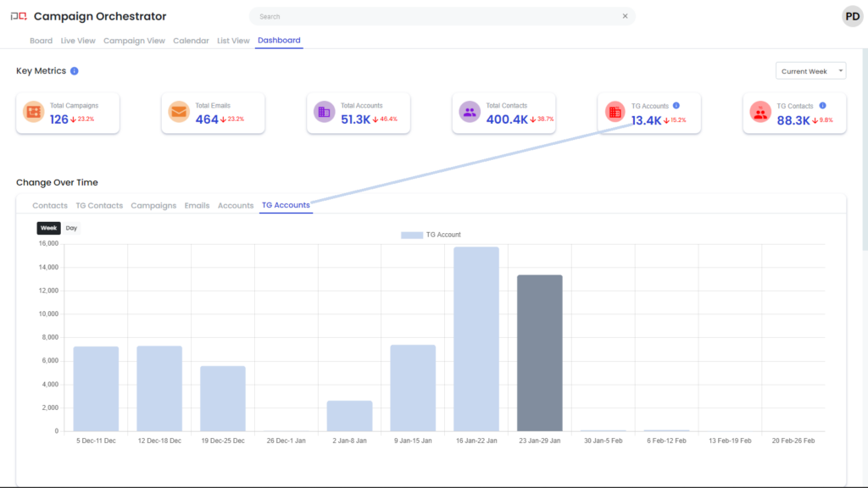Click the Total Contacts people icon

(x=470, y=113)
